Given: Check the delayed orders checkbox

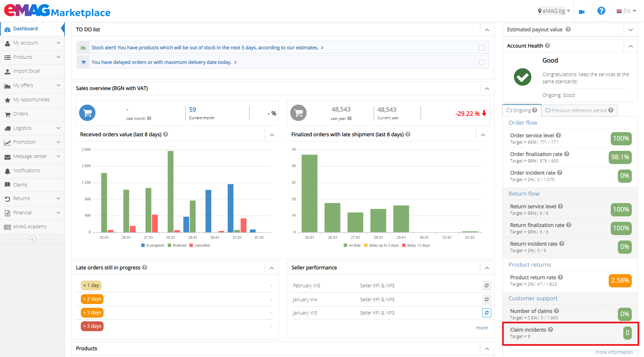Looking at the screenshot, I should (482, 62).
